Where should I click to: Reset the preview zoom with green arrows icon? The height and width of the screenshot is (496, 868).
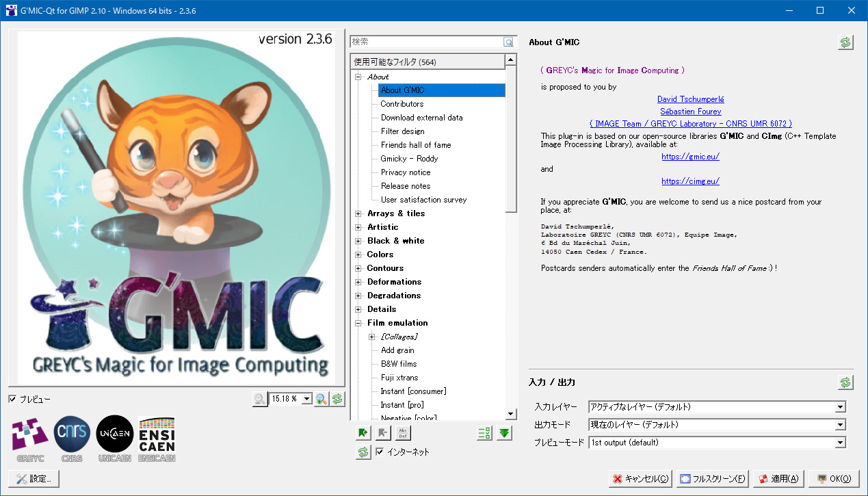[x=337, y=399]
